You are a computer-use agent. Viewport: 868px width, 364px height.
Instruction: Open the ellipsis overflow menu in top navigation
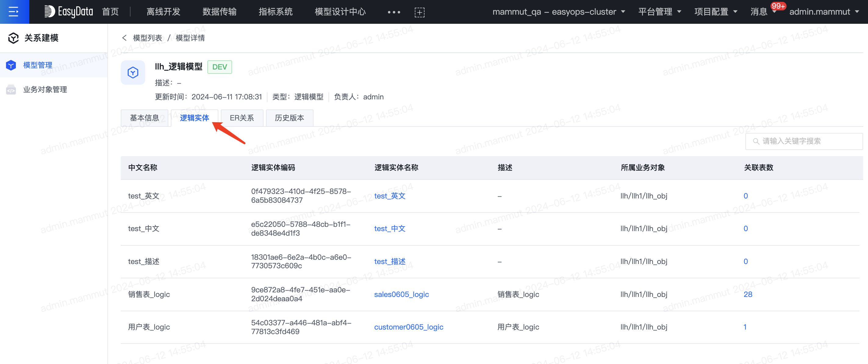393,12
